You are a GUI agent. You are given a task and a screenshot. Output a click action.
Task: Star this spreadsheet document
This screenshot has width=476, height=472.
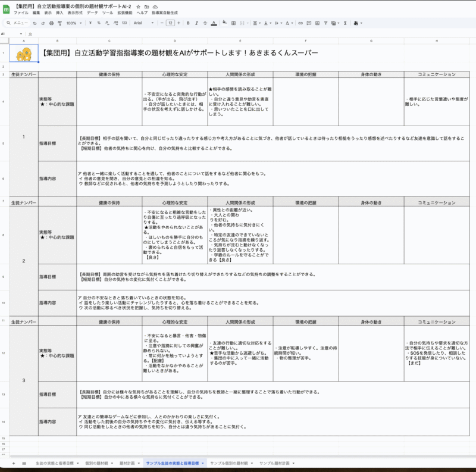[139, 6]
